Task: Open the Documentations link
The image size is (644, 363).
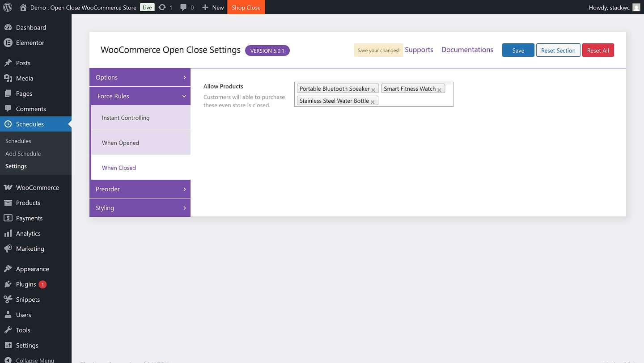Action: [467, 50]
